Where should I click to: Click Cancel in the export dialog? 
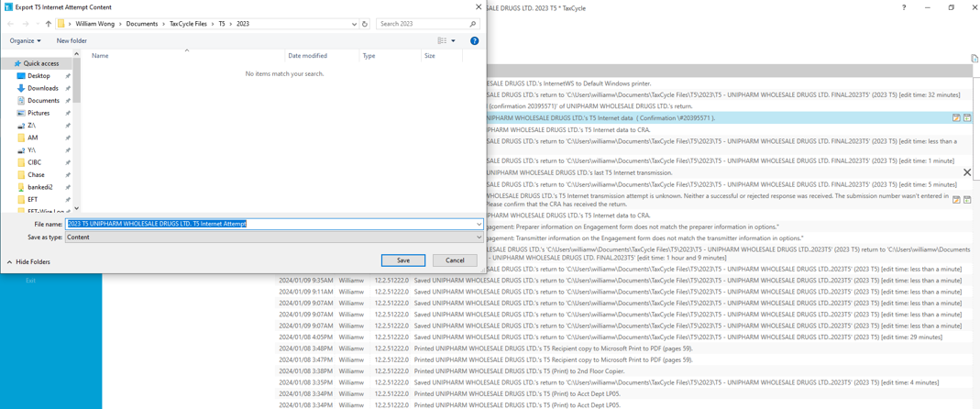(x=455, y=260)
